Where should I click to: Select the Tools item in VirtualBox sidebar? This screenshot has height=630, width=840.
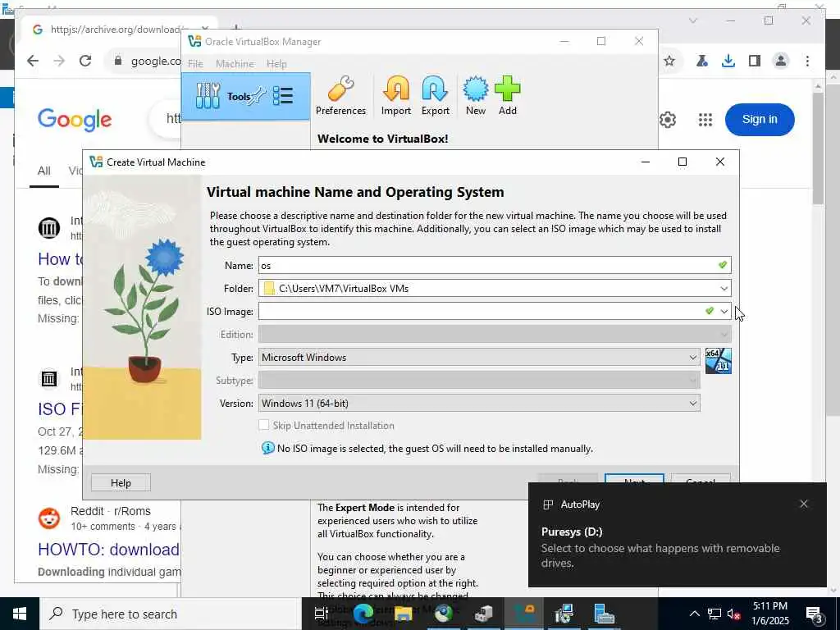click(x=245, y=97)
